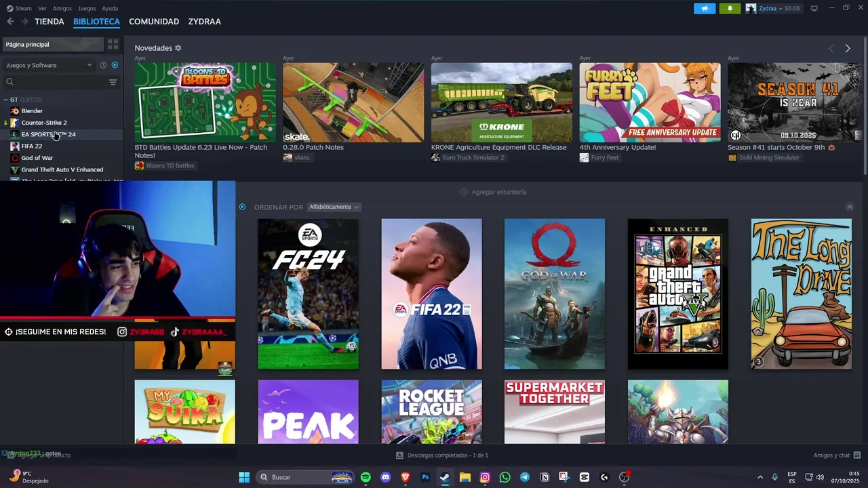Open the BTD Battles Update news image
Viewport: 868px width, 488px height.
point(205,102)
